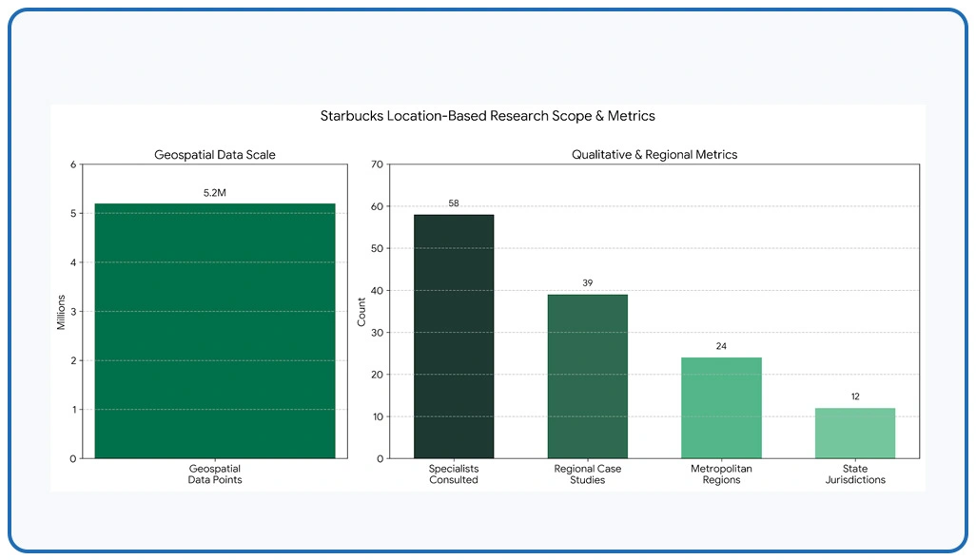This screenshot has height=560, width=976.
Task: Click the '39' value label
Action: [588, 283]
